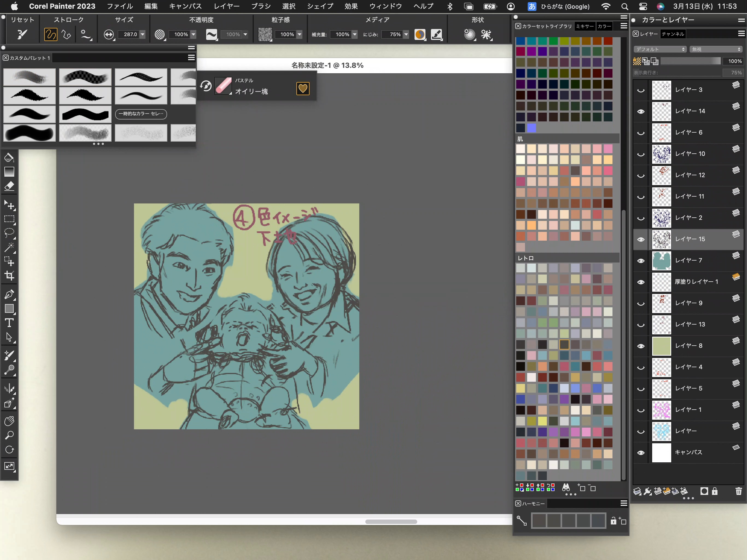The image size is (747, 560).
Task: Select the Rotate Page tool
Action: click(9, 450)
